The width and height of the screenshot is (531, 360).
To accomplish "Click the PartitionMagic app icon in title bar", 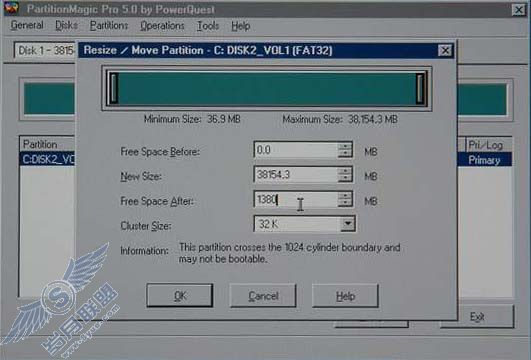I will (x=12, y=8).
